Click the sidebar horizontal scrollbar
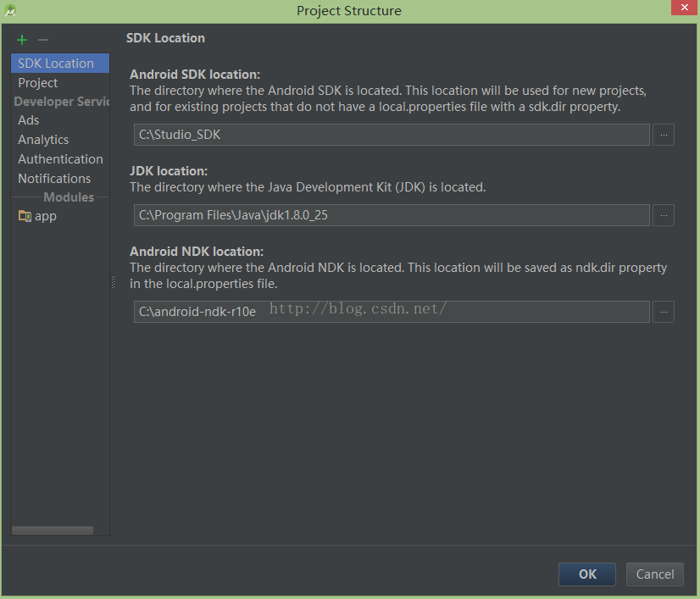Screen dimensions: 700x599 (x=53, y=530)
